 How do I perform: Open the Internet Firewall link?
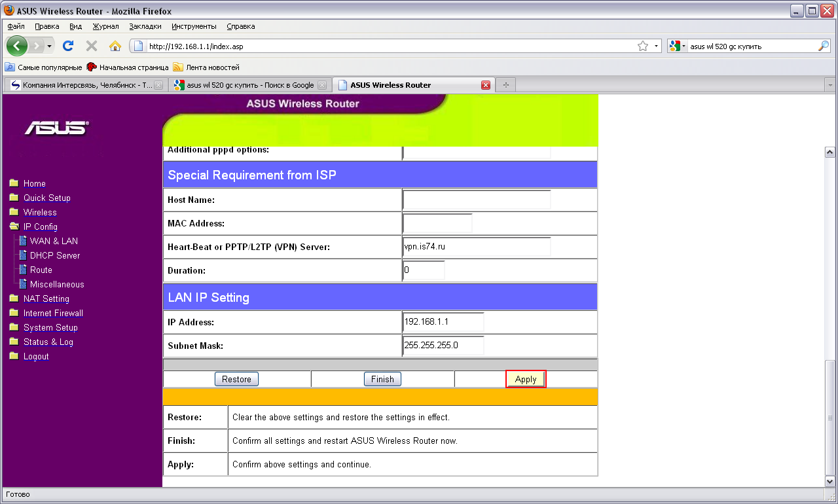click(53, 314)
